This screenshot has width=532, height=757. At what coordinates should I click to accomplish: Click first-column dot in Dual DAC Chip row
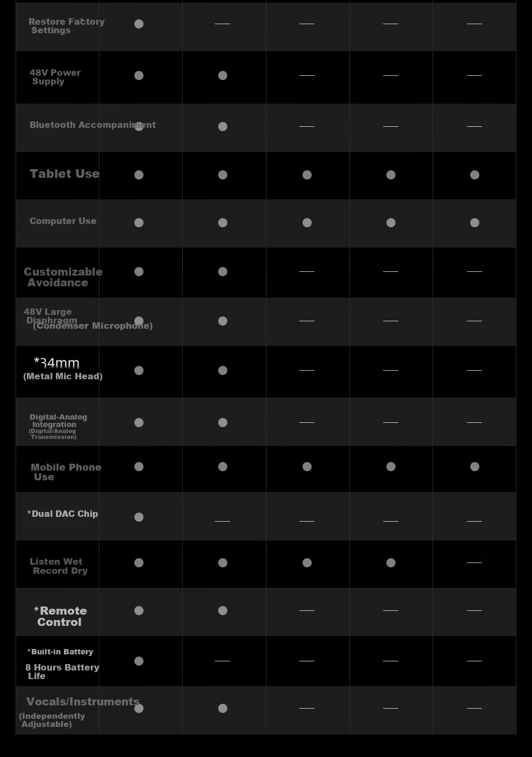139,517
